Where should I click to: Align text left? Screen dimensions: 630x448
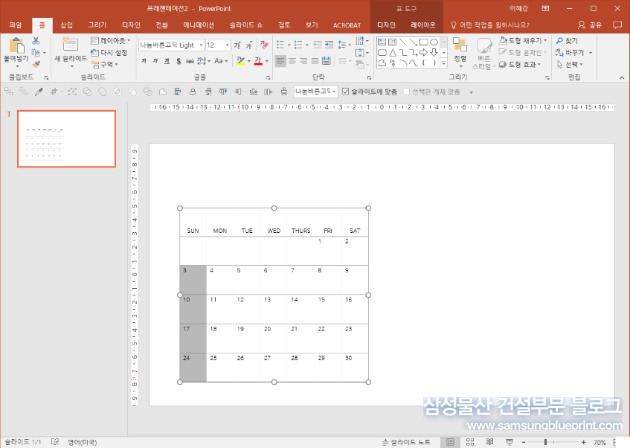[x=280, y=61]
